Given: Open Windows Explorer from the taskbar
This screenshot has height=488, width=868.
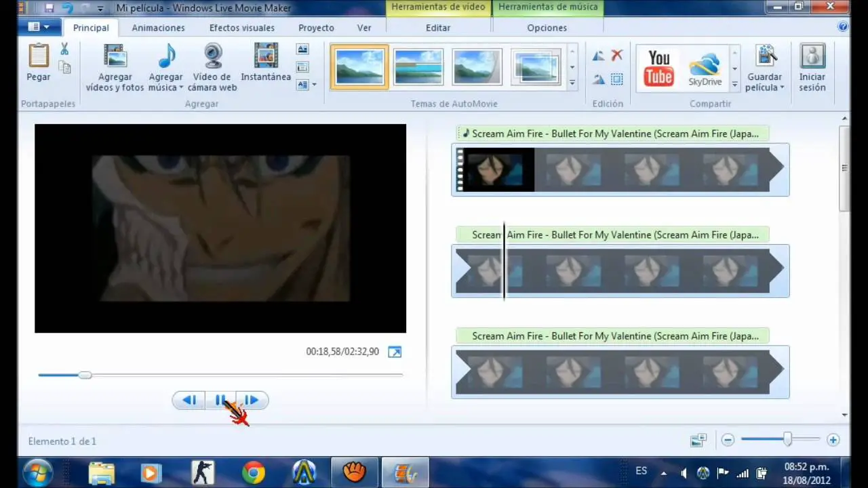Looking at the screenshot, I should click(102, 472).
